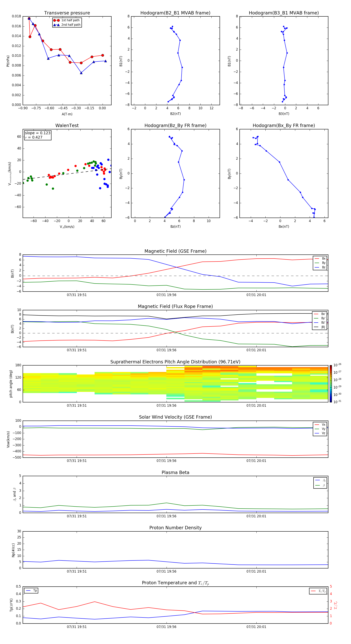This screenshot has height=644, width=351.
Task: Click the 'Hodogram(B3_B1 MVAB frame)' title
Action: 284,13
